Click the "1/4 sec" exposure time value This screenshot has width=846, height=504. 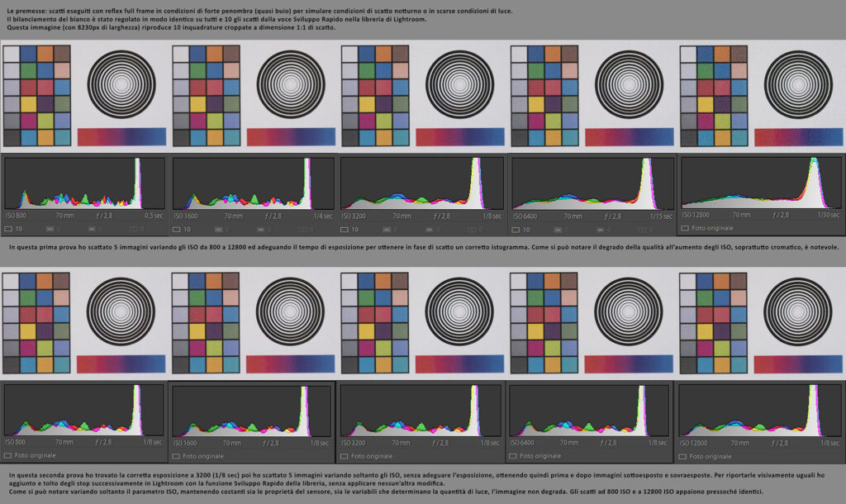tap(323, 216)
